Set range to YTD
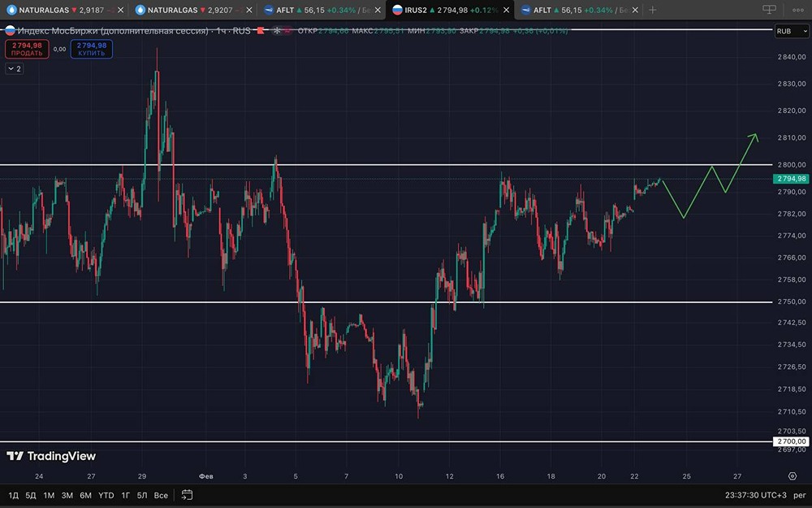 pyautogui.click(x=106, y=495)
